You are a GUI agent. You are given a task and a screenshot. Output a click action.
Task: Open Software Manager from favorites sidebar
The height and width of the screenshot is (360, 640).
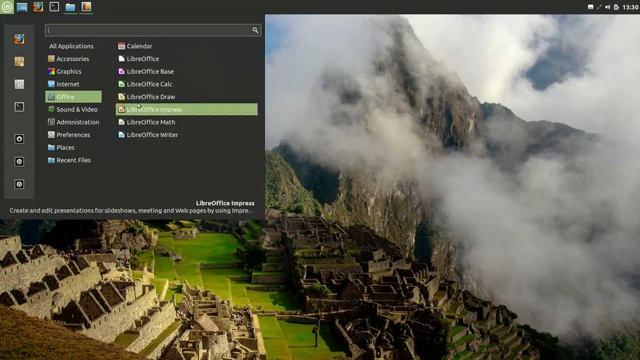click(x=19, y=62)
